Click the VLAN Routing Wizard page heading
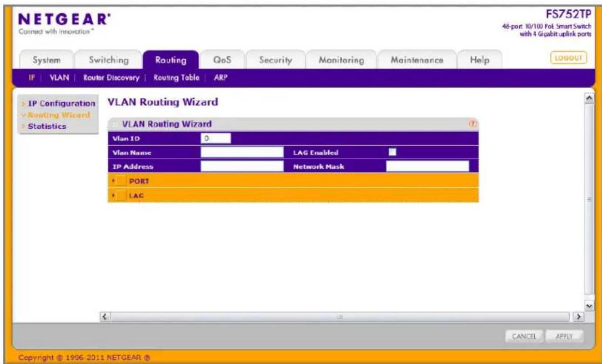The height and width of the screenshot is (364, 602). (x=163, y=102)
